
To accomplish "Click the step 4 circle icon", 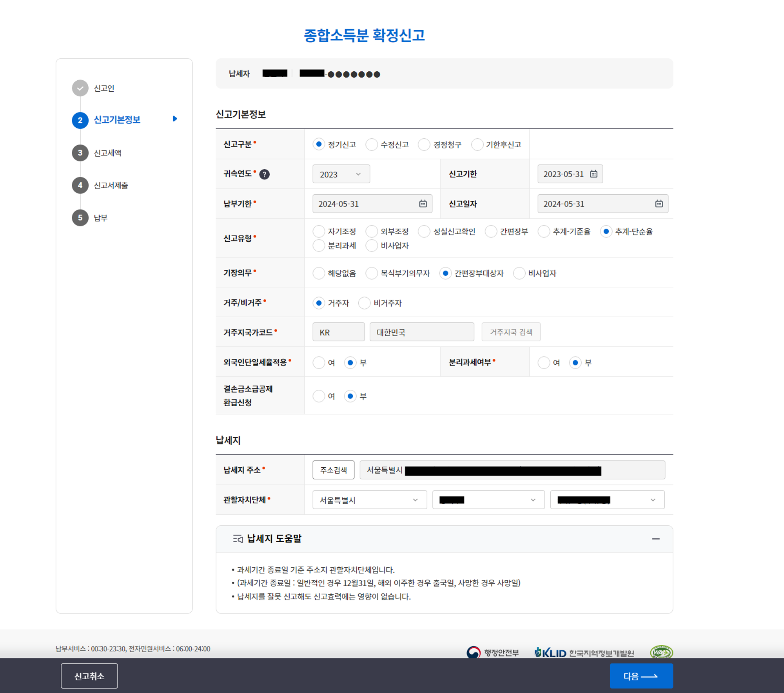I will (x=80, y=185).
